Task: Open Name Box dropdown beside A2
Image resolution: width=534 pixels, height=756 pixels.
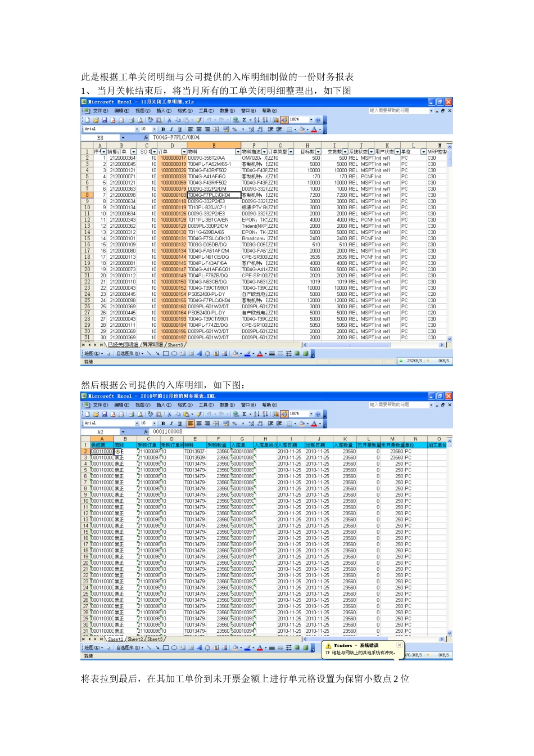Action: click(123, 432)
